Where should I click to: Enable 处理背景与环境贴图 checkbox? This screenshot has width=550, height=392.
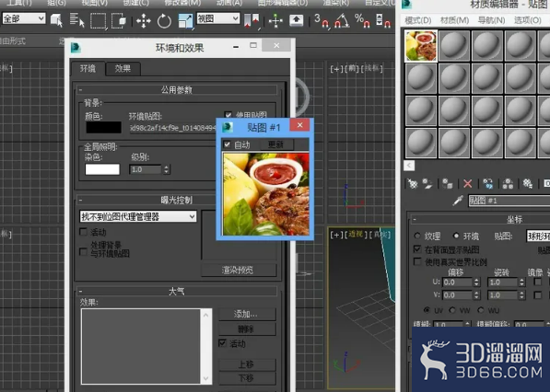[x=84, y=251]
